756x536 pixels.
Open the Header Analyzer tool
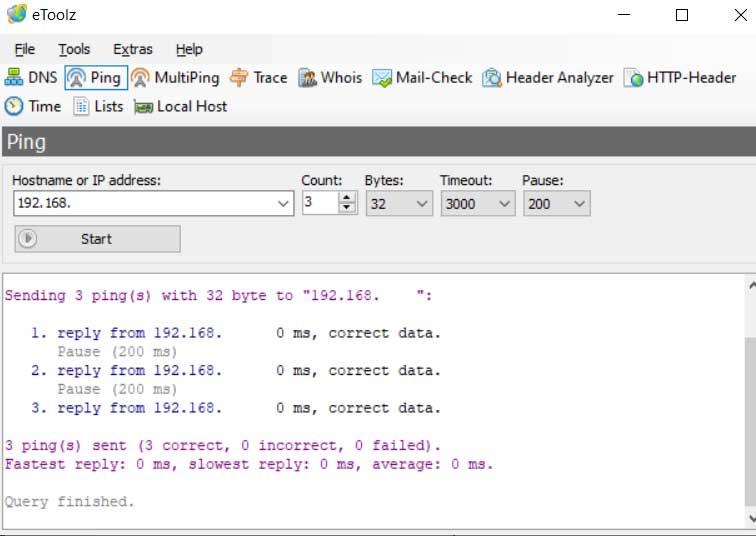click(x=548, y=78)
